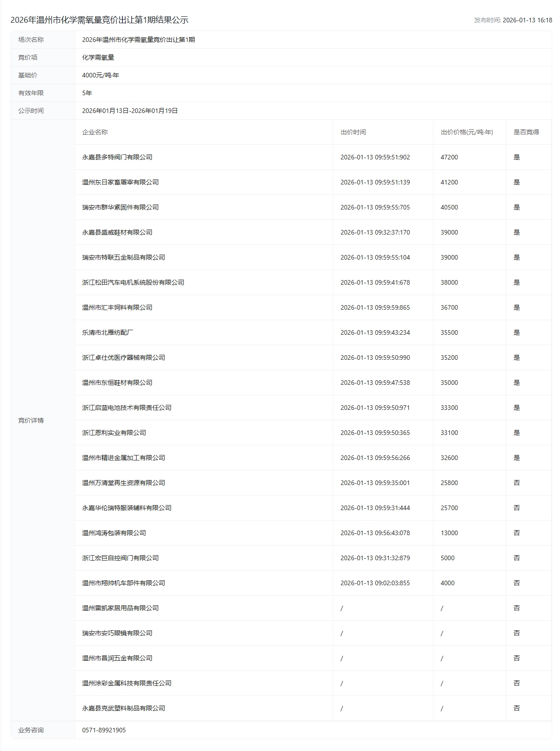This screenshot has height=751, width=560.
Task: Click company 温州东日家畜屠宰有限公司
Action: tap(120, 182)
